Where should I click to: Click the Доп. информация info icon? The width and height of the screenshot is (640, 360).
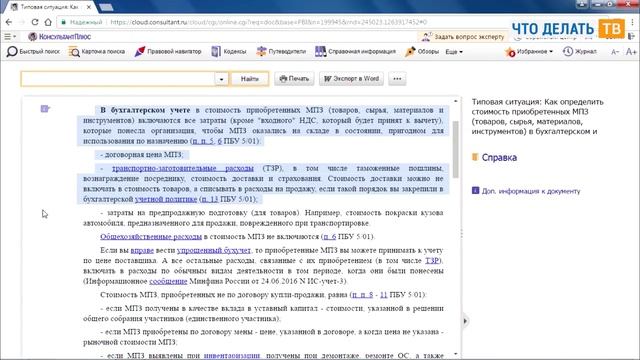coord(476,191)
